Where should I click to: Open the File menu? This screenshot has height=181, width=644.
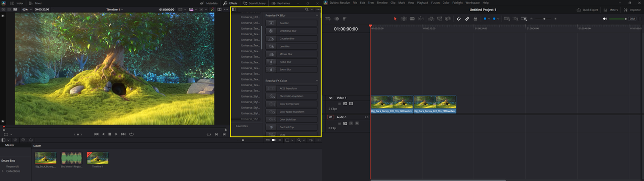coord(355,3)
